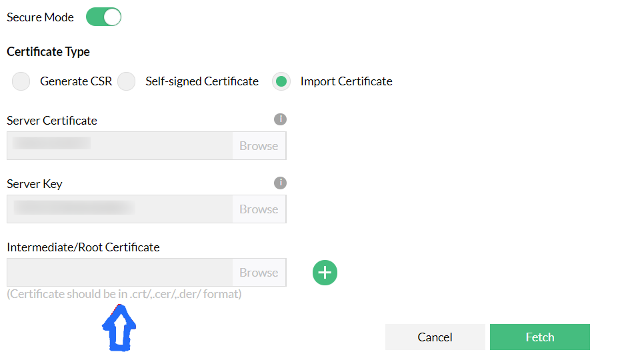Screen dimensions: 626x364
Task: Select the Import Certificate radio button
Action: tap(281, 81)
